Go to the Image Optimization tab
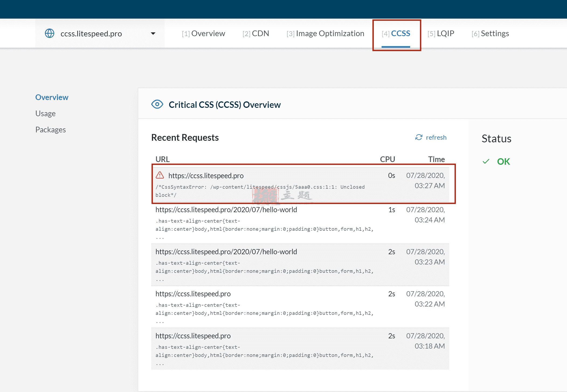Viewport: 567px width, 392px height. pyautogui.click(x=325, y=33)
